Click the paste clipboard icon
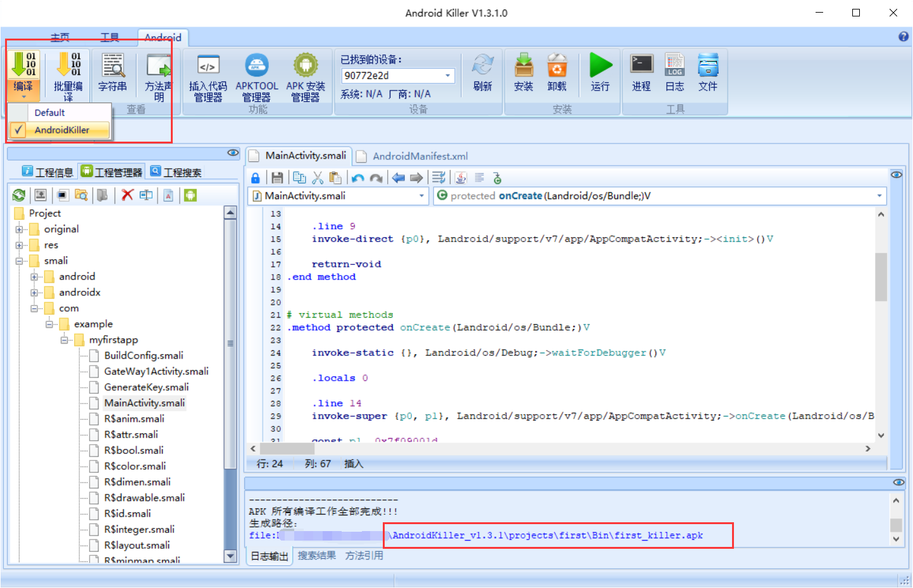The height and width of the screenshot is (588, 913). 335,178
